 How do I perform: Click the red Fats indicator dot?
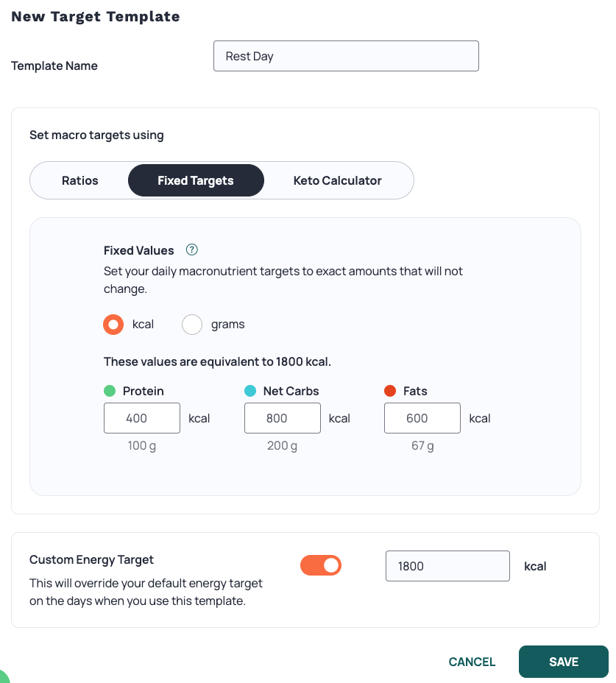(x=391, y=391)
